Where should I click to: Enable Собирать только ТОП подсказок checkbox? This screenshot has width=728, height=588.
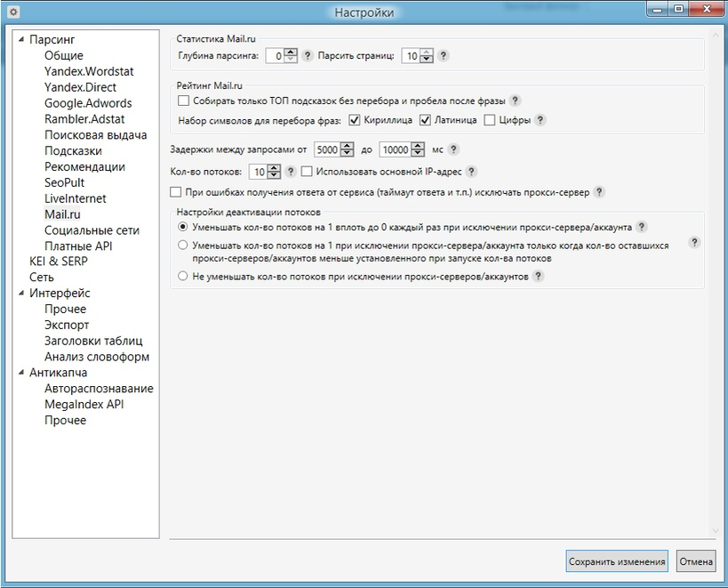pyautogui.click(x=183, y=101)
